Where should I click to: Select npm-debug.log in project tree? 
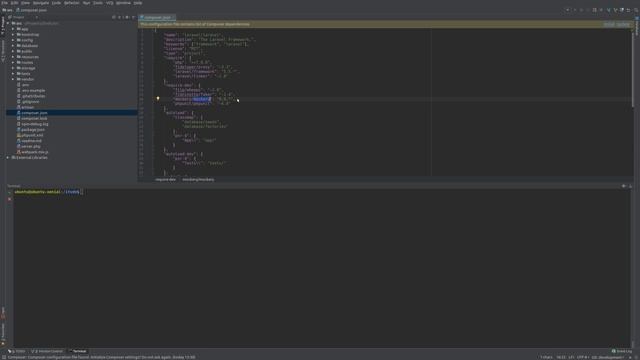click(35, 124)
